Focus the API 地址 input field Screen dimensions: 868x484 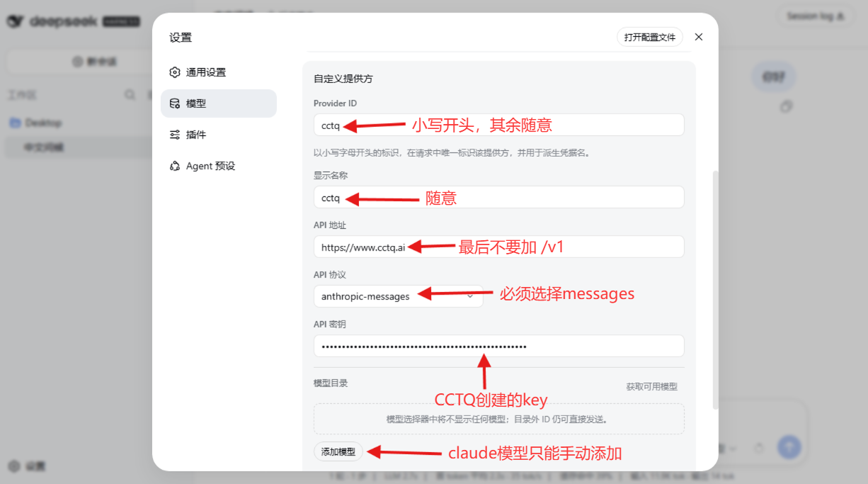(499, 247)
